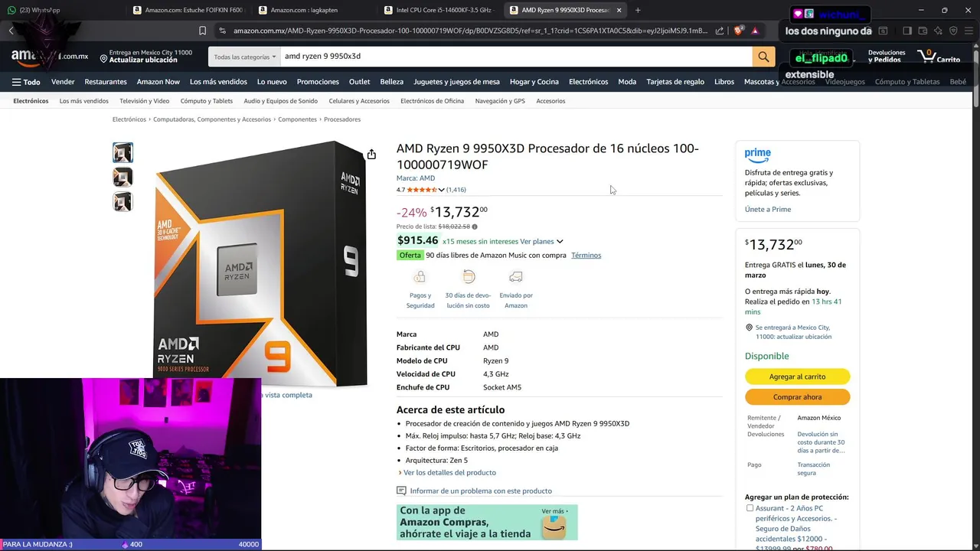The height and width of the screenshot is (551, 980).
Task: Expand the star rating popover chevron
Action: (x=441, y=190)
